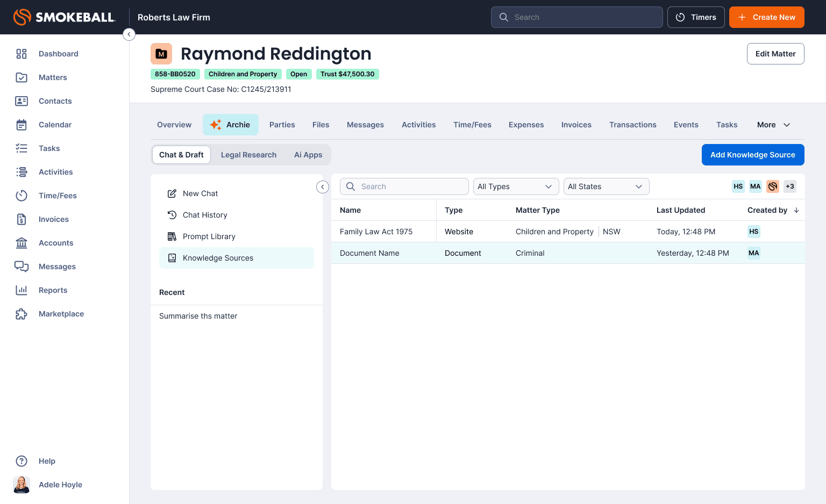Click the top global search field
This screenshot has width=826, height=504.
tap(576, 17)
